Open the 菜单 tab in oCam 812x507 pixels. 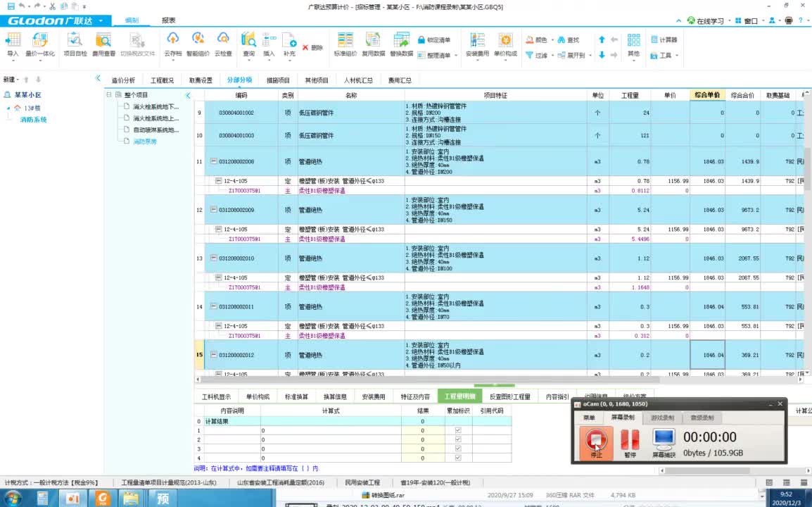tap(589, 418)
